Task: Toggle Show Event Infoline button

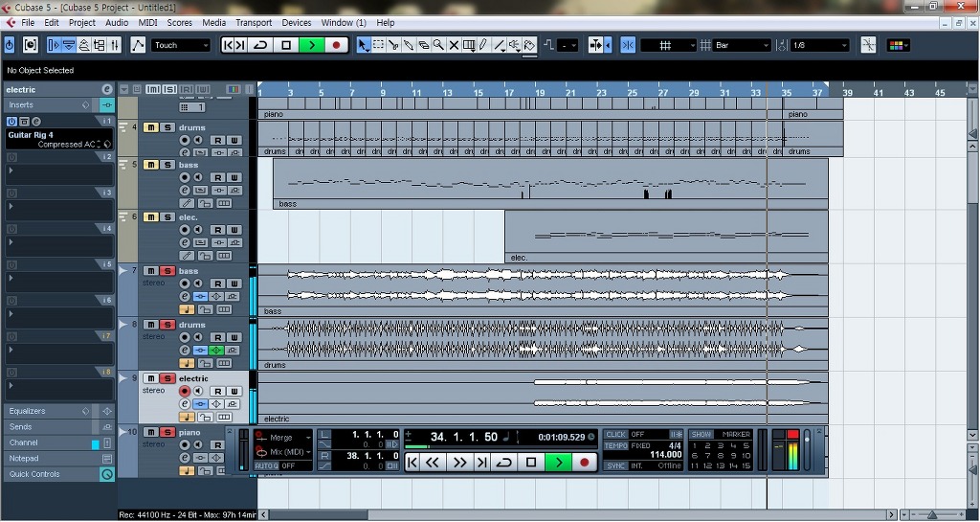Action: point(69,45)
